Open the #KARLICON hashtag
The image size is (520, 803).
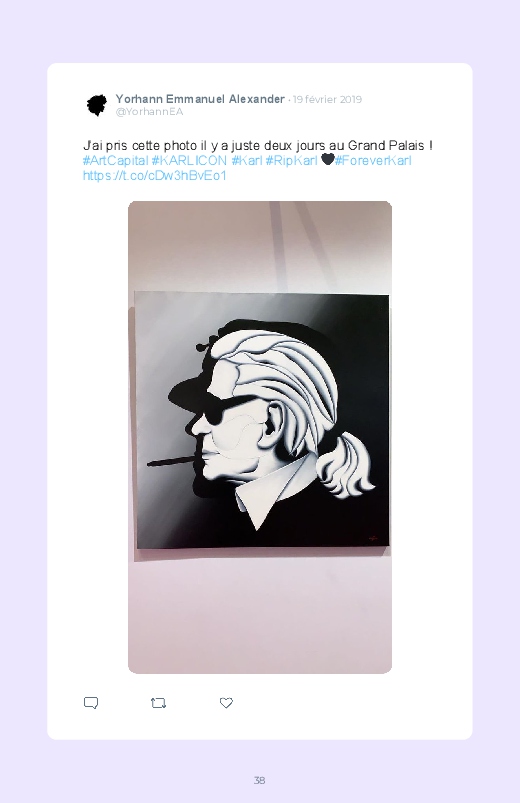click(189, 161)
